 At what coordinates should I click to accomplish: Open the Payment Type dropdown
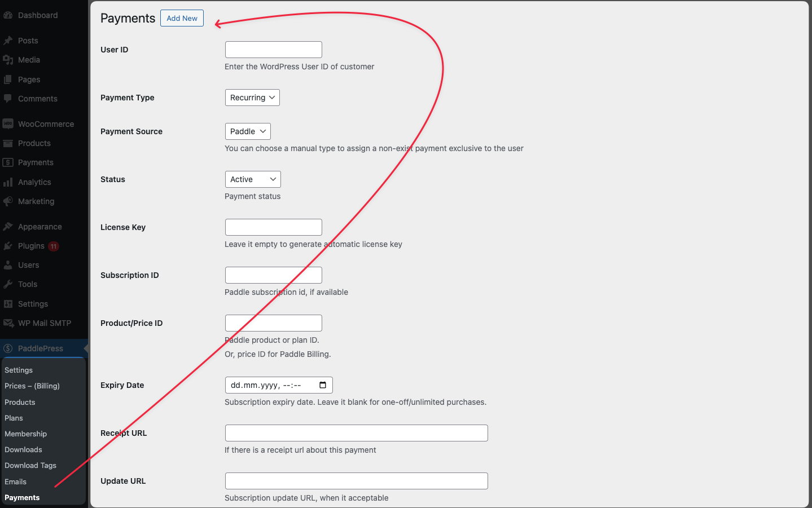(x=252, y=97)
